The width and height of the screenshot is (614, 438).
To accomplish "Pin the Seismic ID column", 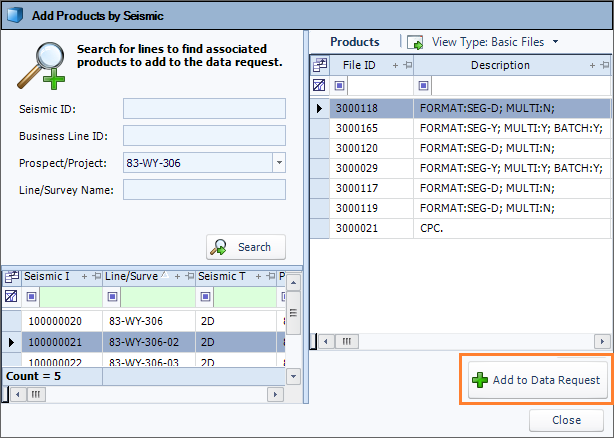I will pyautogui.click(x=96, y=276).
